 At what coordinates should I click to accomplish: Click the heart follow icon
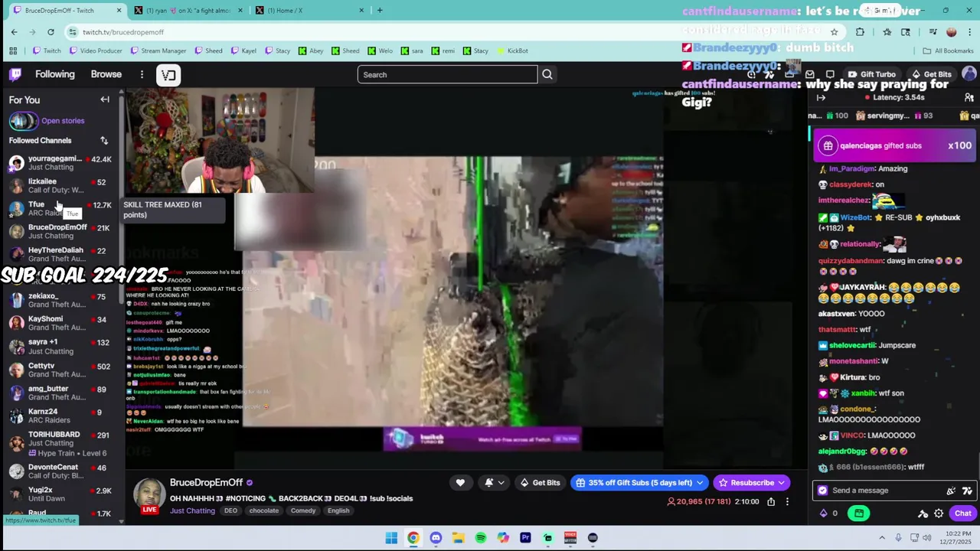[460, 483]
